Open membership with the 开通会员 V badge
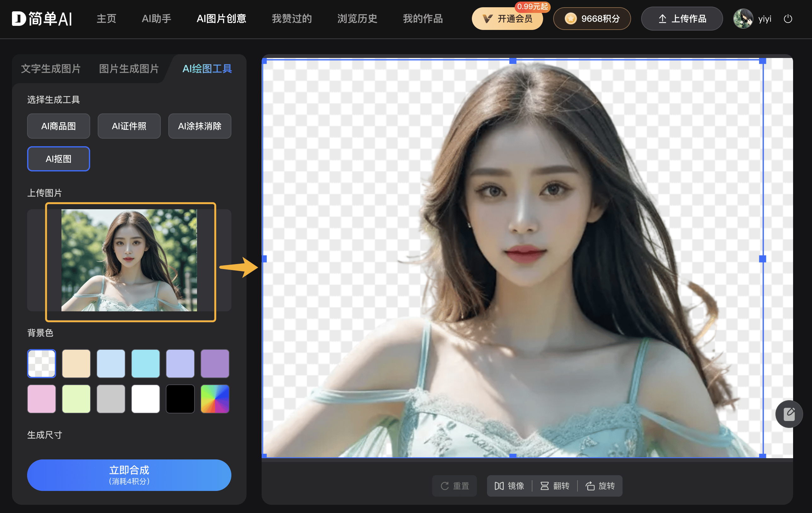The image size is (812, 513). pos(507,19)
